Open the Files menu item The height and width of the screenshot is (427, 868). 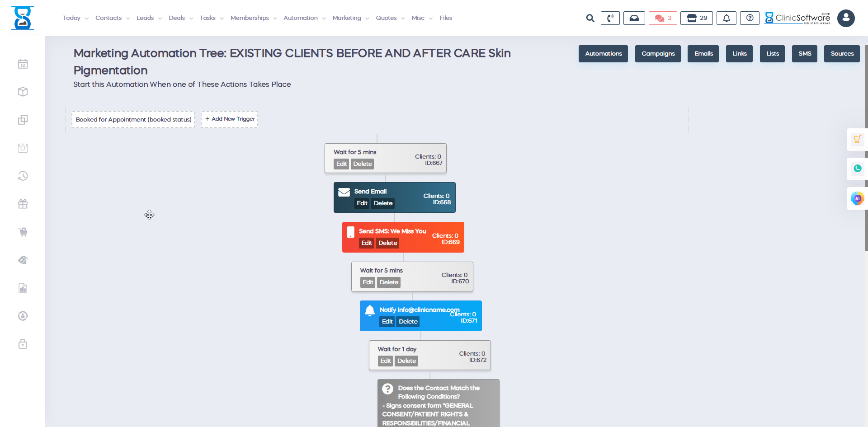(445, 18)
